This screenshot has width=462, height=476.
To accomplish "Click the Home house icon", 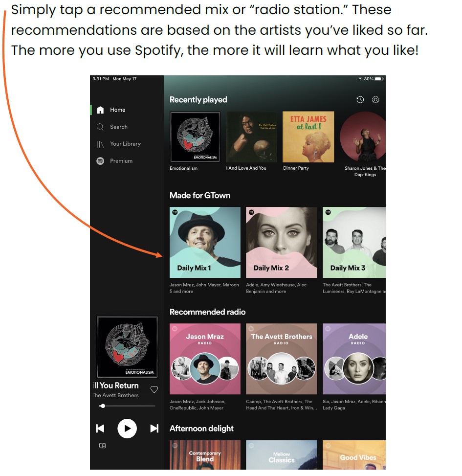I will [x=100, y=110].
